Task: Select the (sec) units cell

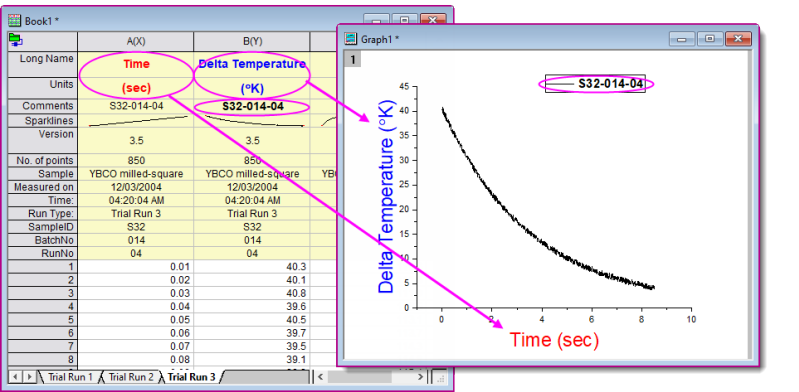Action: pyautogui.click(x=136, y=88)
